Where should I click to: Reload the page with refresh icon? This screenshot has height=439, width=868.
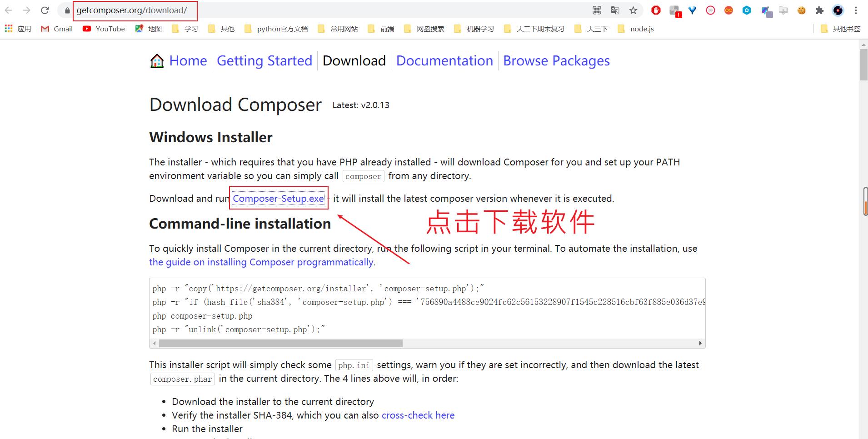pos(45,10)
